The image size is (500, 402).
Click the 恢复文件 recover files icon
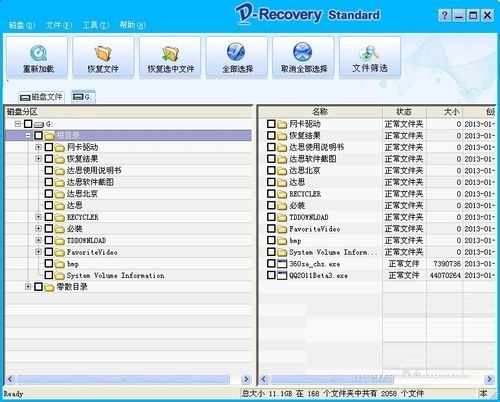103,53
